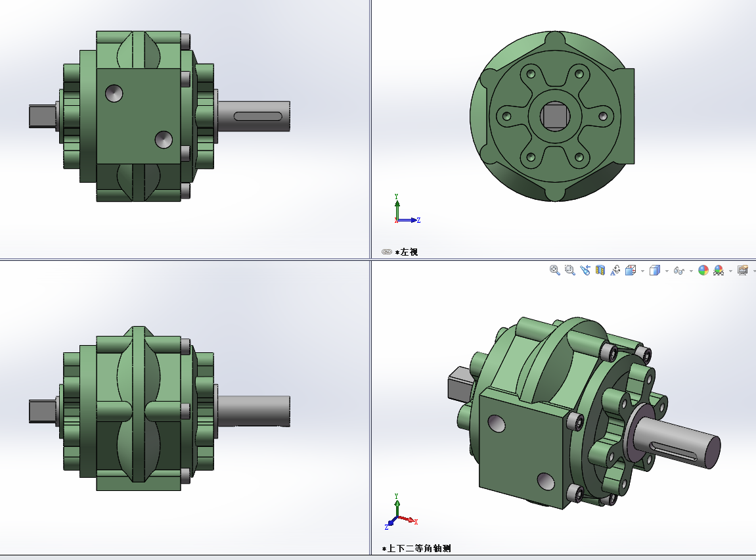Viewport: 756px width, 560px height.
Task: Click the Previous View icon
Action: pyautogui.click(x=585, y=270)
